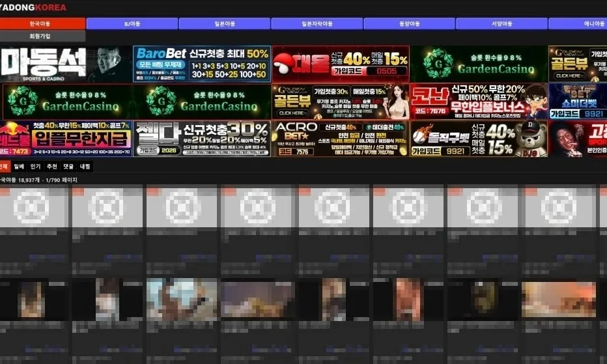Click the GardenCasino banner beside 대물
Viewport: 607px width, 364px height.
(479, 64)
